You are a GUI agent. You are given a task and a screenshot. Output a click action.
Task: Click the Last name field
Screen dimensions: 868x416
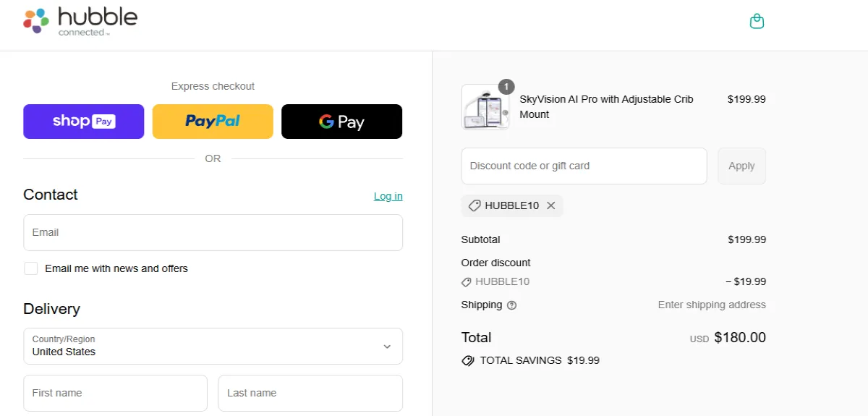(310, 393)
